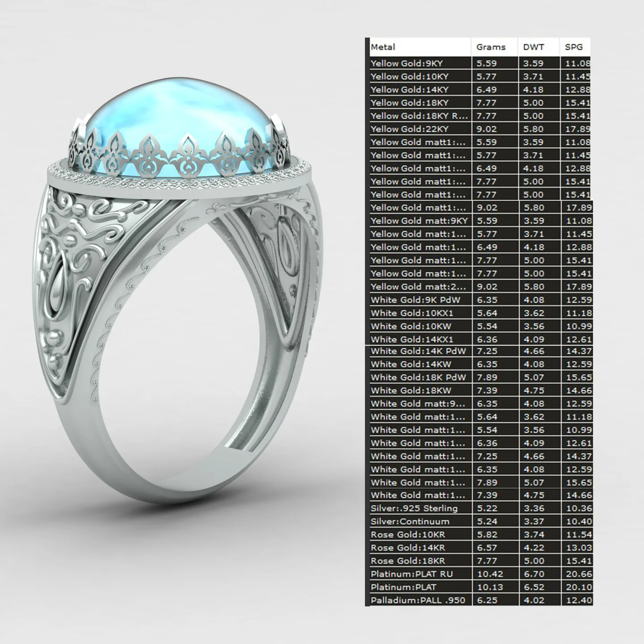644x644 pixels.
Task: Select the White Gold:18KW metal name
Action: 411,390
